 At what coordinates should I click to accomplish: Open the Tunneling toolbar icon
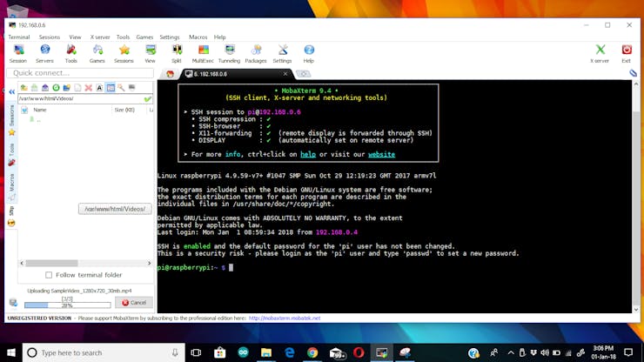pos(229,54)
